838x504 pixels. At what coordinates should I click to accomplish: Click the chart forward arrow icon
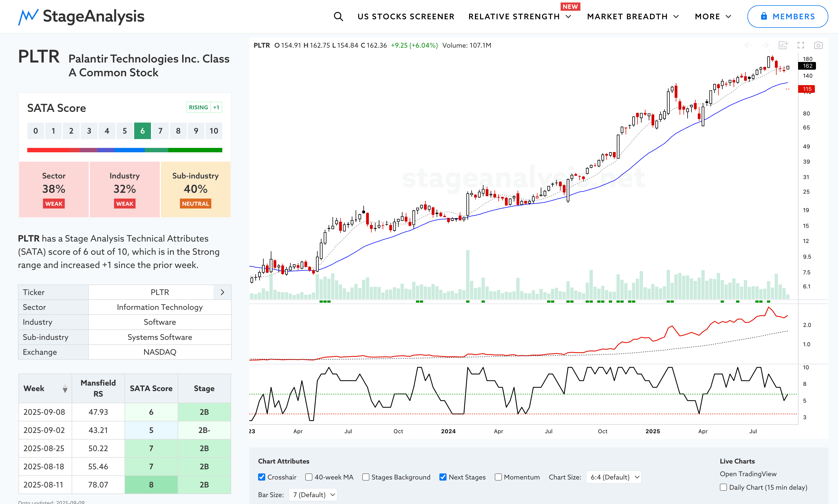pos(765,45)
